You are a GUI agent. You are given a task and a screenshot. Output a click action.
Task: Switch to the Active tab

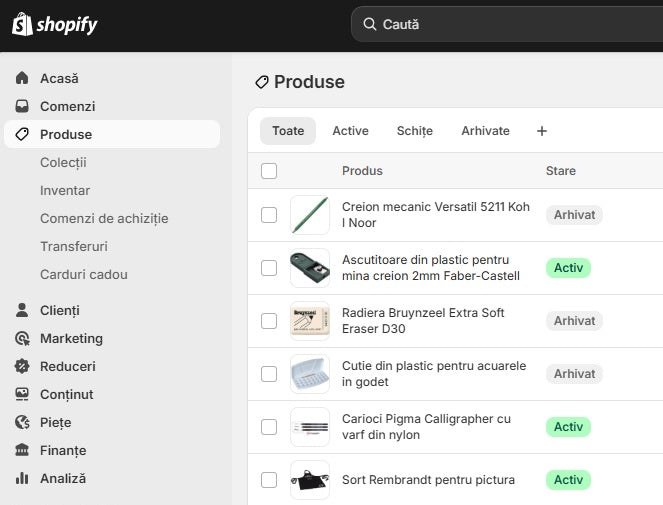(350, 131)
